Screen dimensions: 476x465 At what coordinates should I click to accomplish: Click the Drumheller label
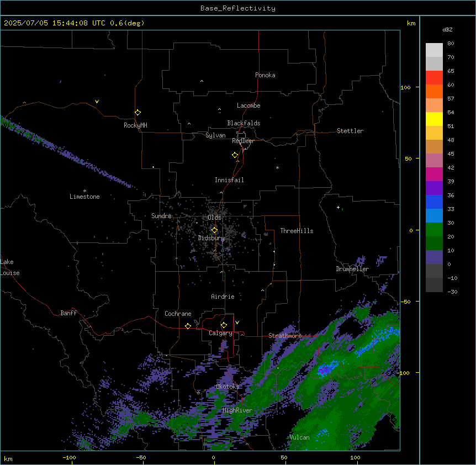pos(352,269)
